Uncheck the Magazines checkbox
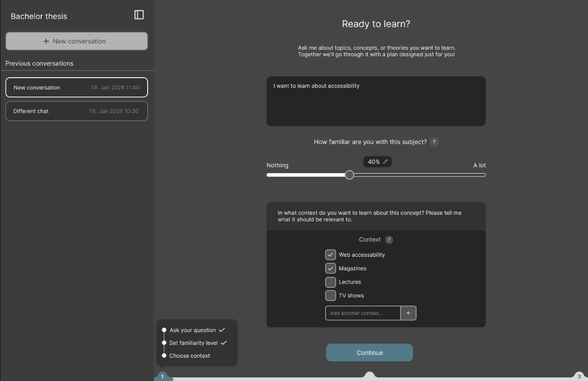588x381 pixels. point(331,269)
